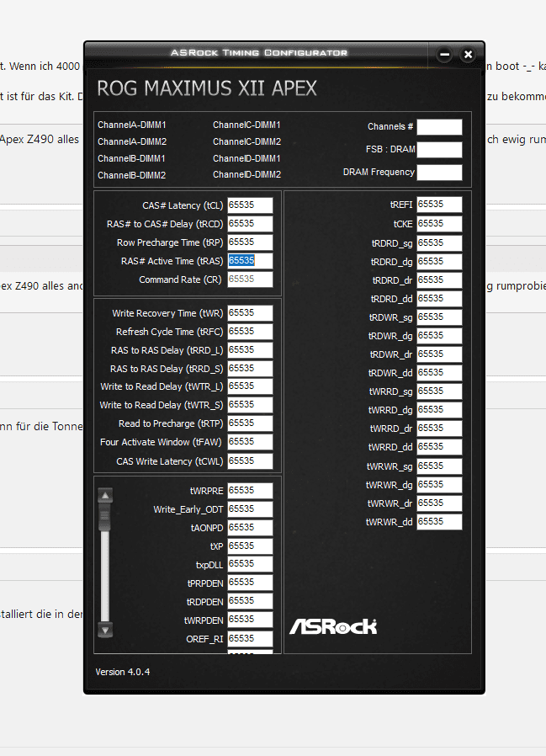Select the Command Rate (CR) field
Image resolution: width=546 pixels, height=756 pixels.
(x=250, y=280)
